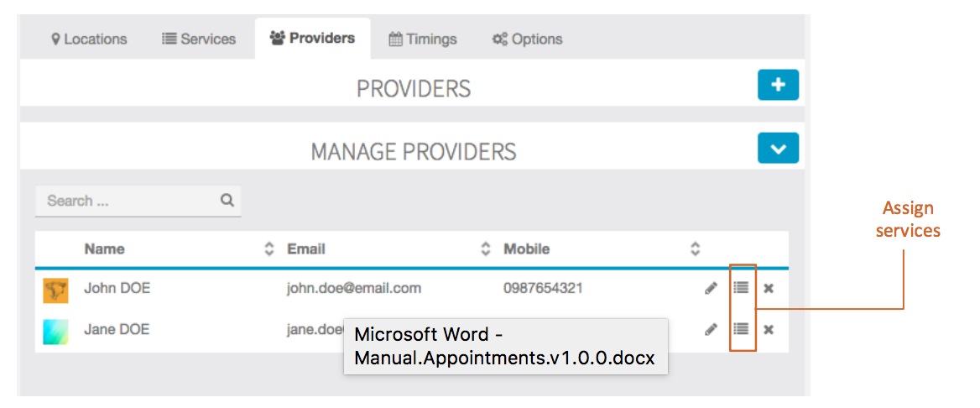Delete John DOE provider
Image resolution: width=980 pixels, height=408 pixels.
(x=769, y=289)
